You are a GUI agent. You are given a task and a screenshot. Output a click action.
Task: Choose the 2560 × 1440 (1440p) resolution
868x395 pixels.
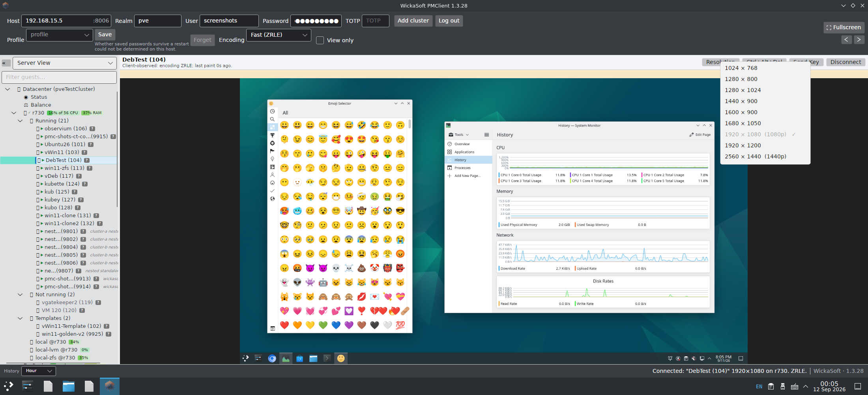click(x=765, y=156)
